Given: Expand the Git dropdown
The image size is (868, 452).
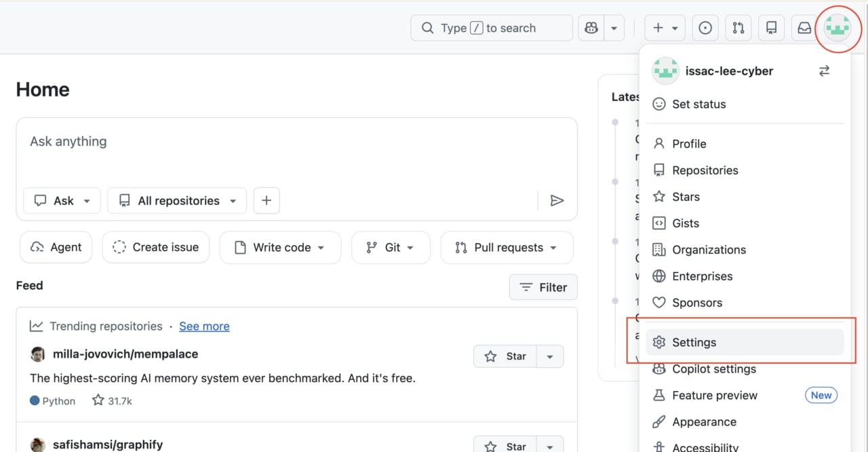Looking at the screenshot, I should click(x=391, y=248).
